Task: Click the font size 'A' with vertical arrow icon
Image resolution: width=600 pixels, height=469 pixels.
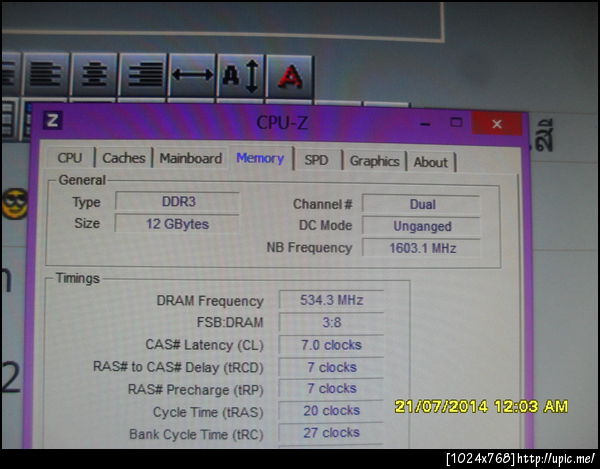Action: (241, 75)
